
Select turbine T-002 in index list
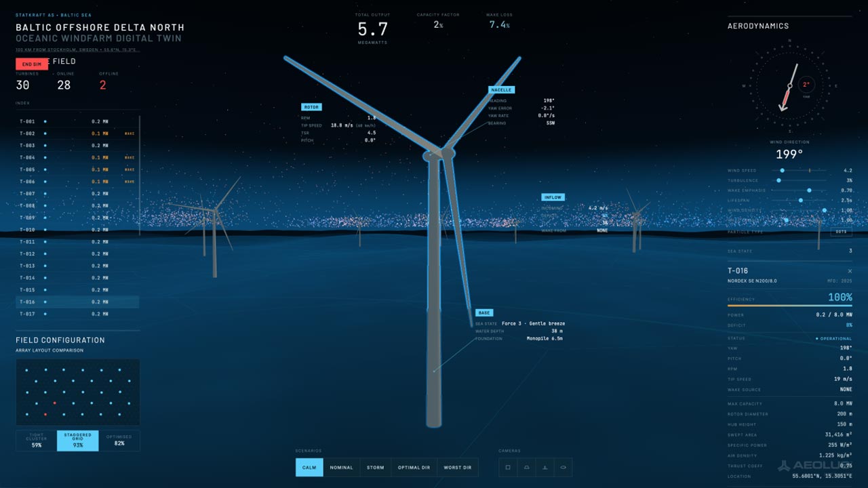pos(77,134)
